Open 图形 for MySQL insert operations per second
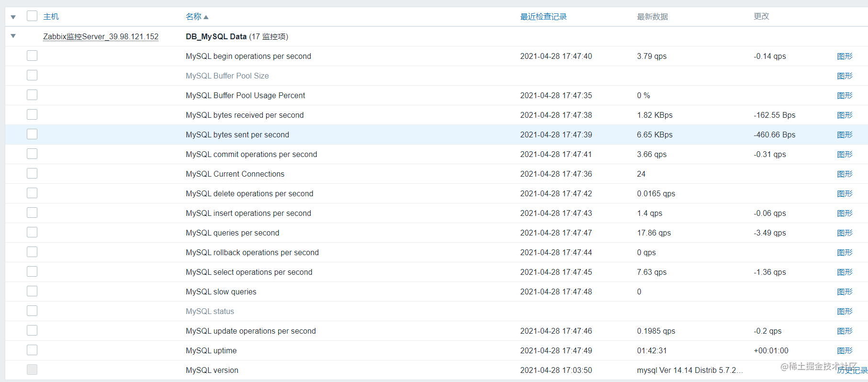The image size is (868, 382). (x=845, y=213)
